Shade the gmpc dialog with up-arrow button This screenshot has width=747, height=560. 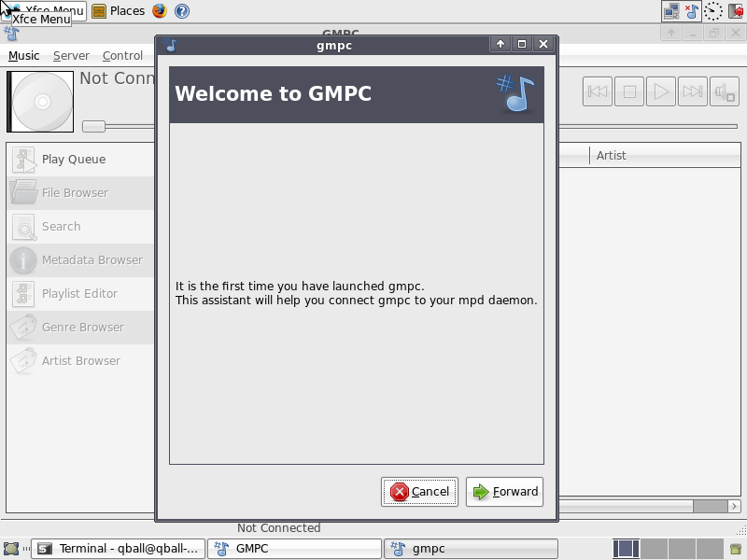pyautogui.click(x=500, y=44)
